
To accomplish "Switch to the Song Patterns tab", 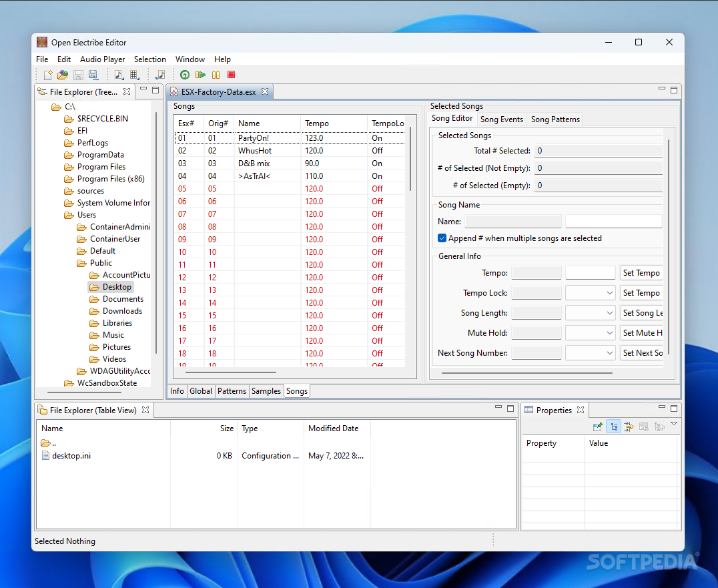I will click(x=555, y=119).
